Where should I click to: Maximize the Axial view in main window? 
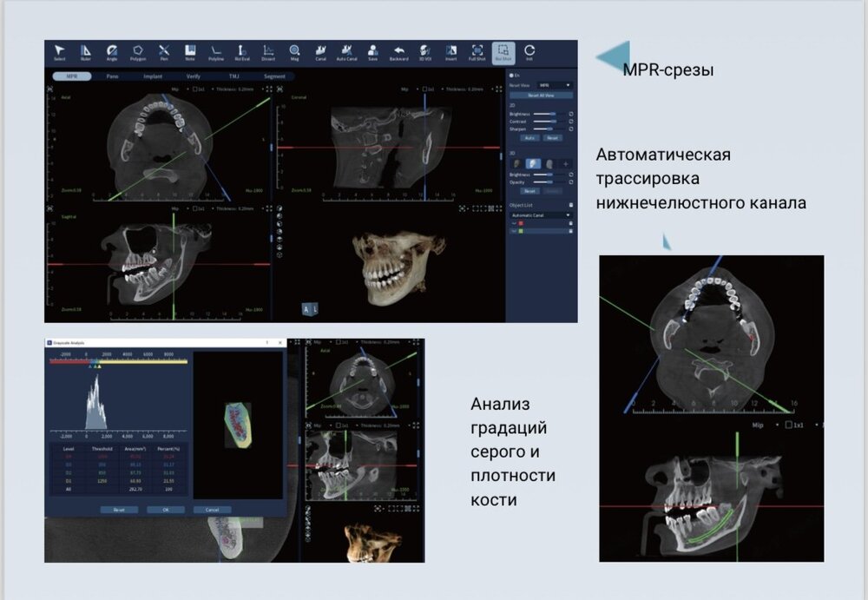point(269,89)
